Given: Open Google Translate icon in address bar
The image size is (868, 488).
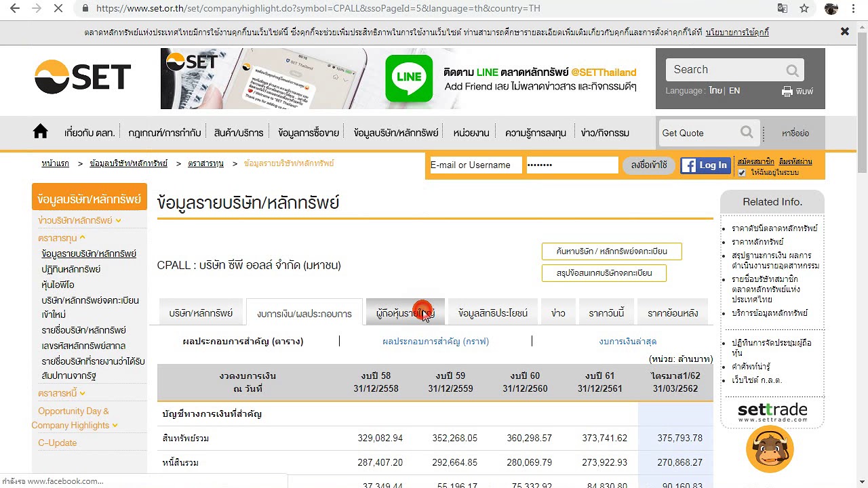Looking at the screenshot, I should (x=782, y=9).
